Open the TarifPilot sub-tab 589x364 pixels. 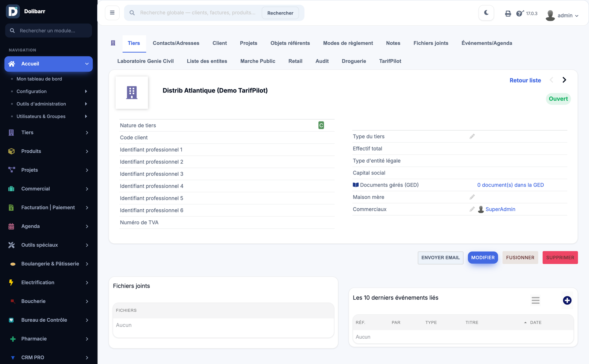[390, 61]
